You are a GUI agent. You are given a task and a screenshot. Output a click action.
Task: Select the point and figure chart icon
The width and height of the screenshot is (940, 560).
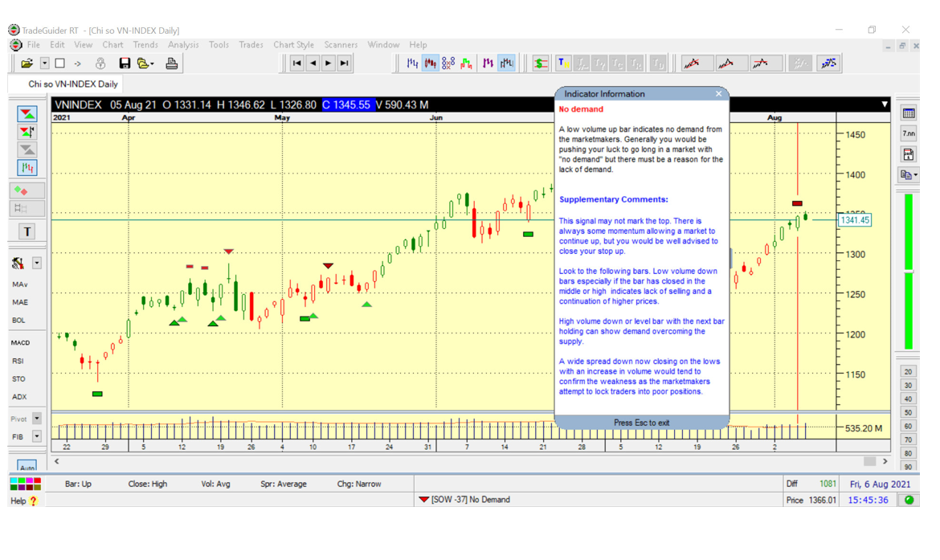448,63
